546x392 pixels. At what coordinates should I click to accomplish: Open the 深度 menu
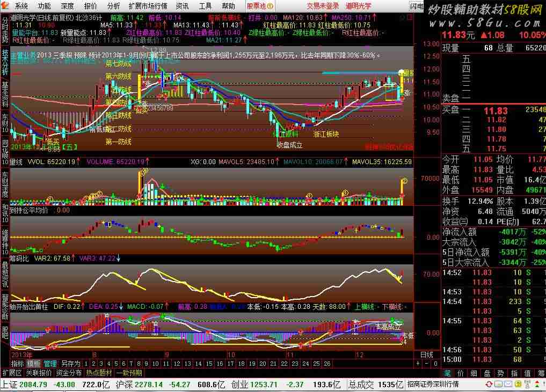[67, 6]
